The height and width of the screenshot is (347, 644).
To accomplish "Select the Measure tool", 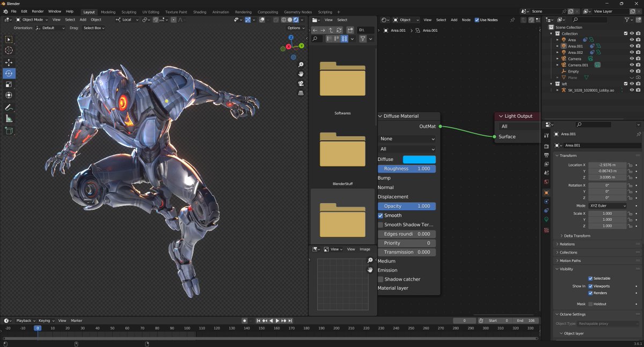I will coord(9,119).
